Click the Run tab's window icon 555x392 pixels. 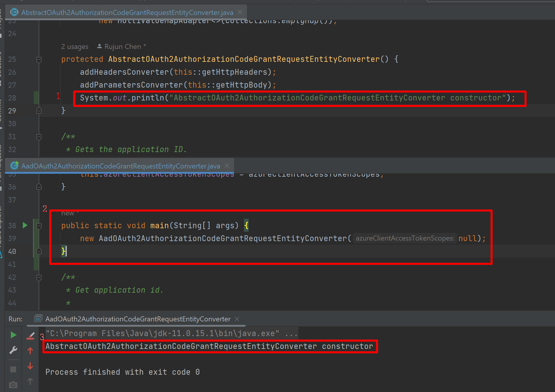coord(38,318)
